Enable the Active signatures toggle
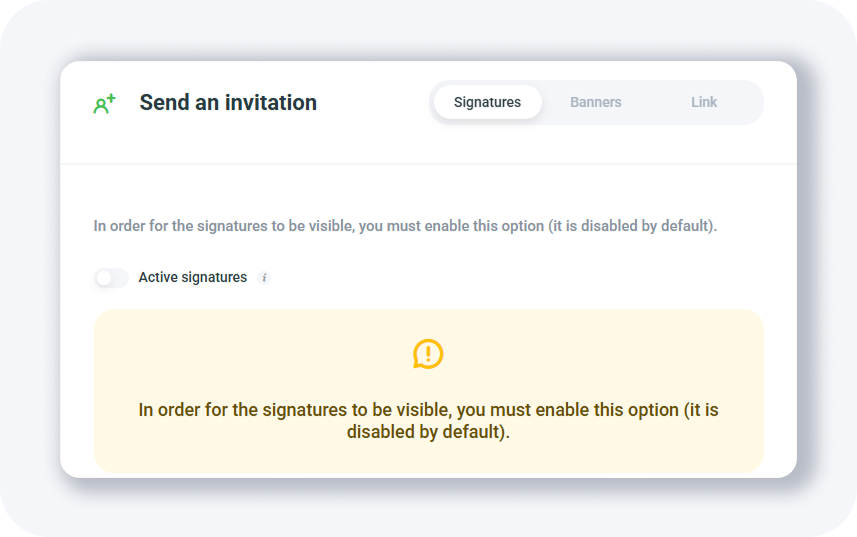Viewport: 857px width, 537px height. coord(111,278)
